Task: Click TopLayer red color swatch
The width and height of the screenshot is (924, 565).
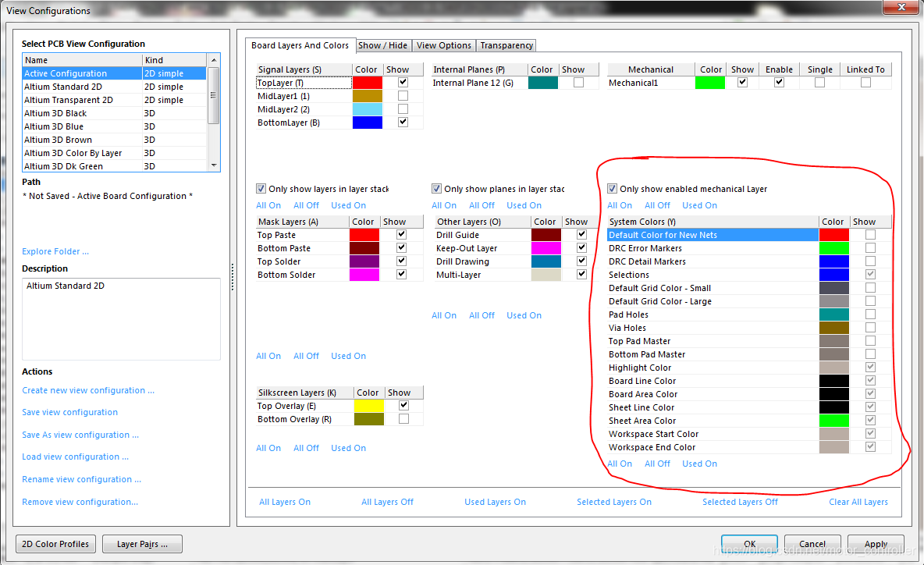Action: [367, 83]
